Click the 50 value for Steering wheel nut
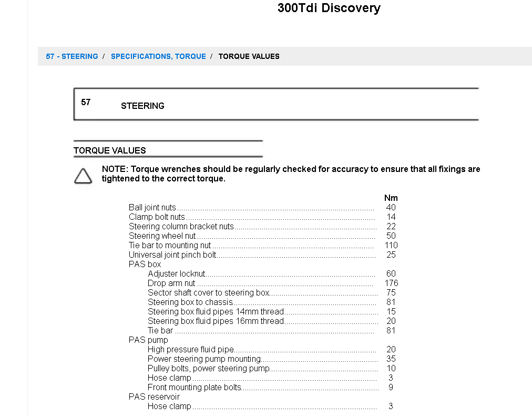Screen dimensions: 532x417 (391, 236)
